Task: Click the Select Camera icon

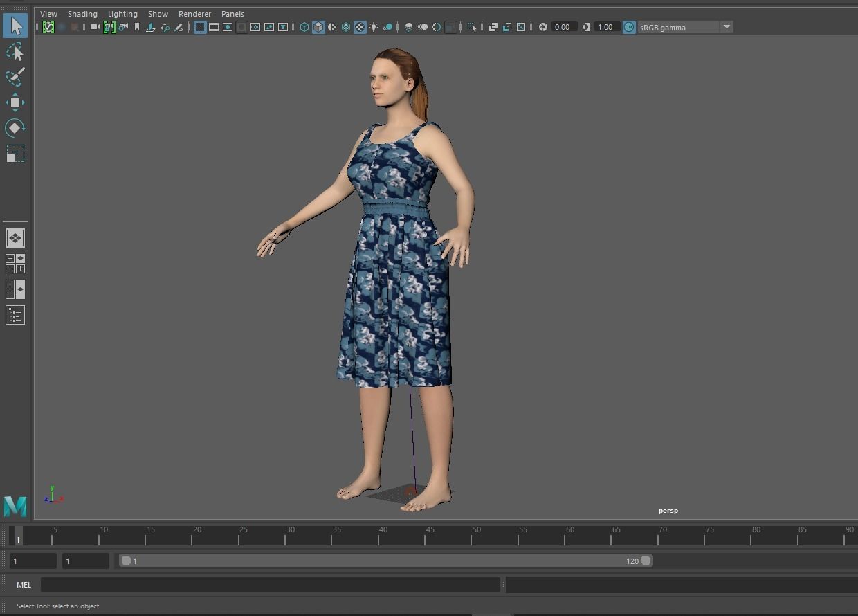Action: click(95, 27)
